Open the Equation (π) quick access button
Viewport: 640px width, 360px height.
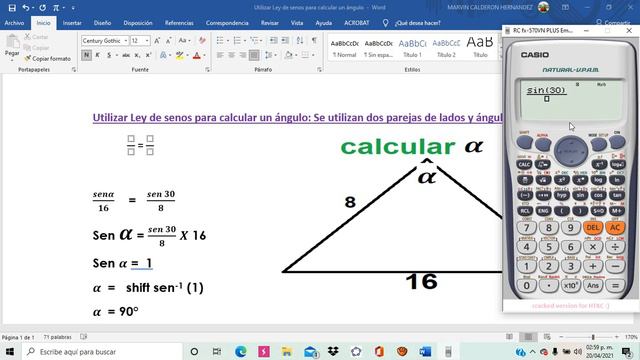point(56,7)
